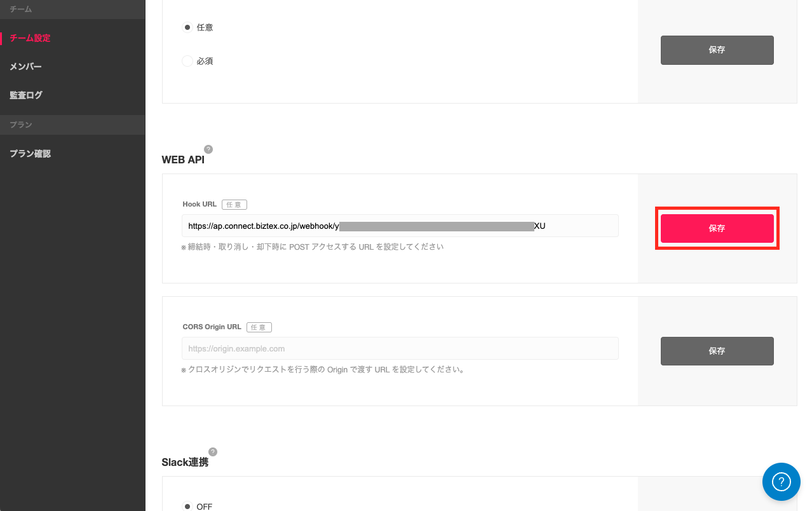812x511 pixels.
Task: Click the 保存 button for CORS Origin URL
Action: pos(717,351)
